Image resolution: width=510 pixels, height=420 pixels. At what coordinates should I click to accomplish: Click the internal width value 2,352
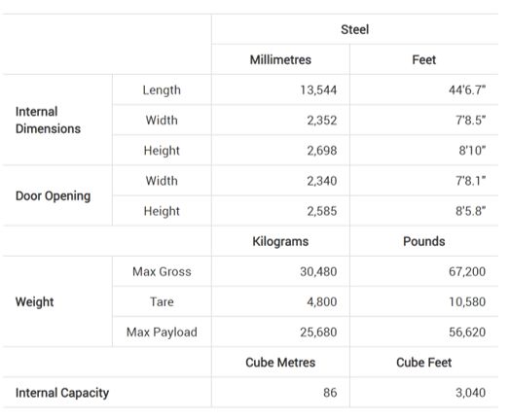coord(322,121)
